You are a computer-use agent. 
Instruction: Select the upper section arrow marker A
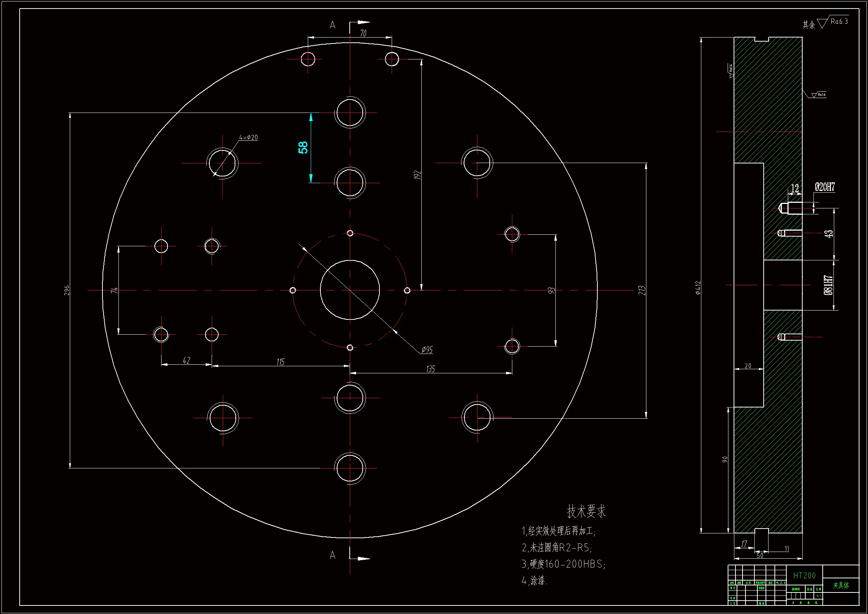tap(333, 25)
